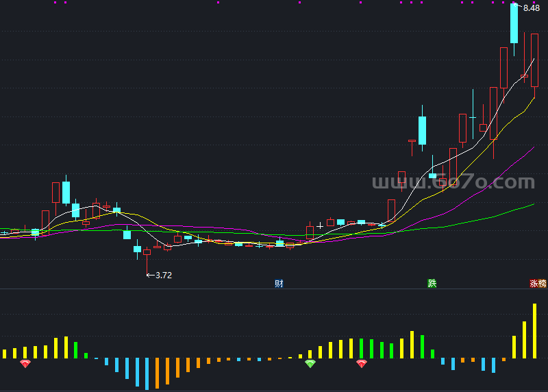Screen dimensions: 548x392
Task: Click the 3.72 low price label
Action: click(164, 275)
